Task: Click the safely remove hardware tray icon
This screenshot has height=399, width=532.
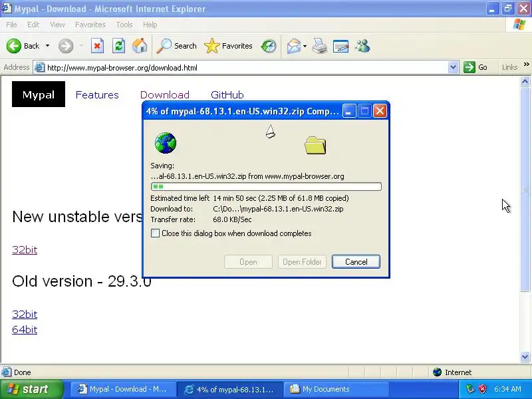Action: pos(470,389)
